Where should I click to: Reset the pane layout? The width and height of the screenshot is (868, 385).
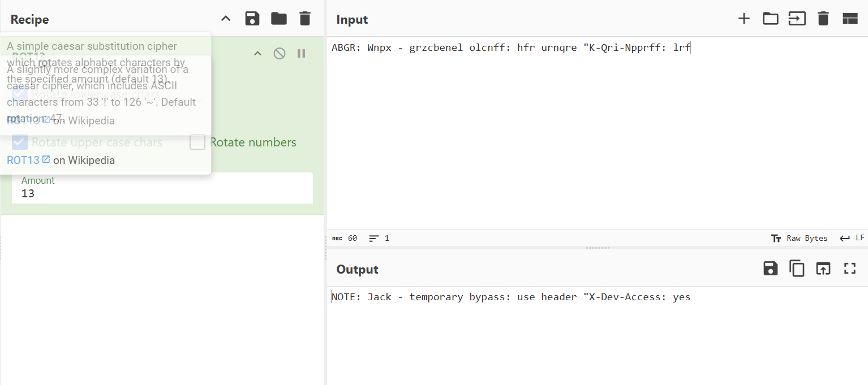[850, 19]
